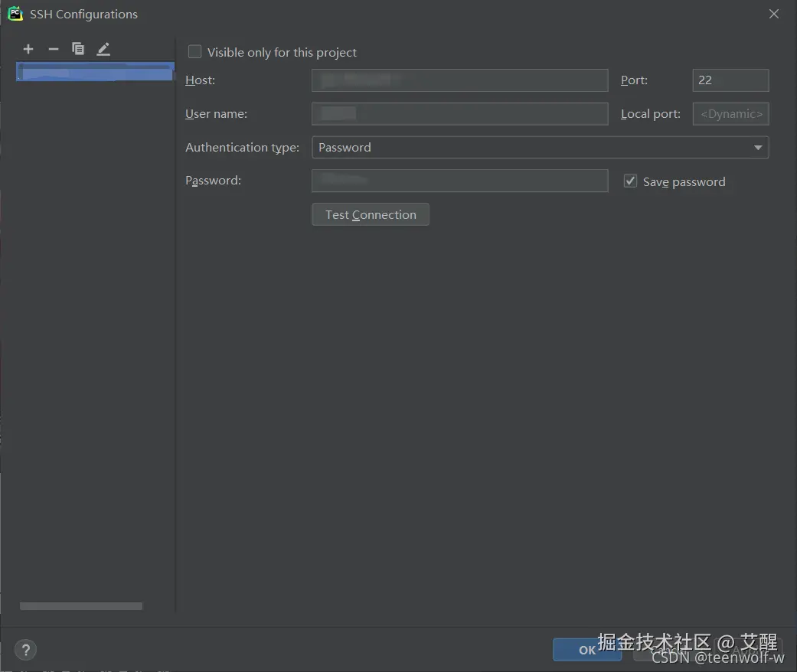Click the Test Connection button

[x=370, y=214]
